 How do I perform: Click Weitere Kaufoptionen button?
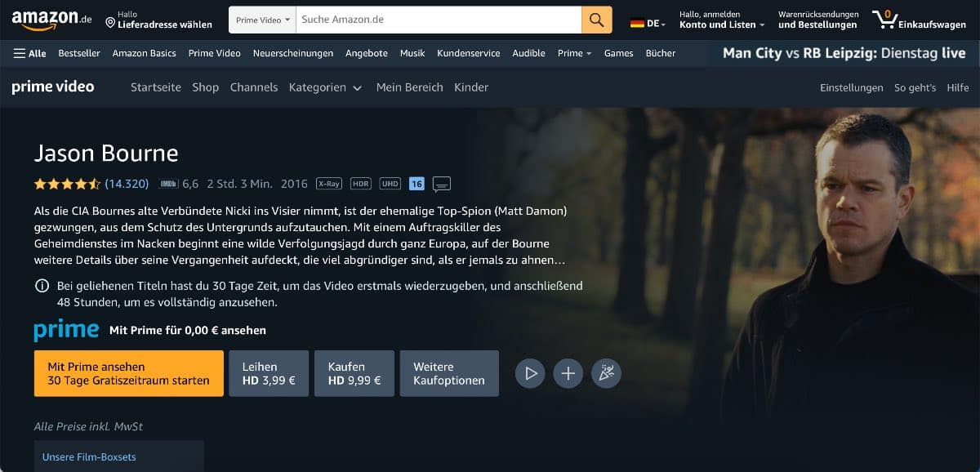pos(449,373)
